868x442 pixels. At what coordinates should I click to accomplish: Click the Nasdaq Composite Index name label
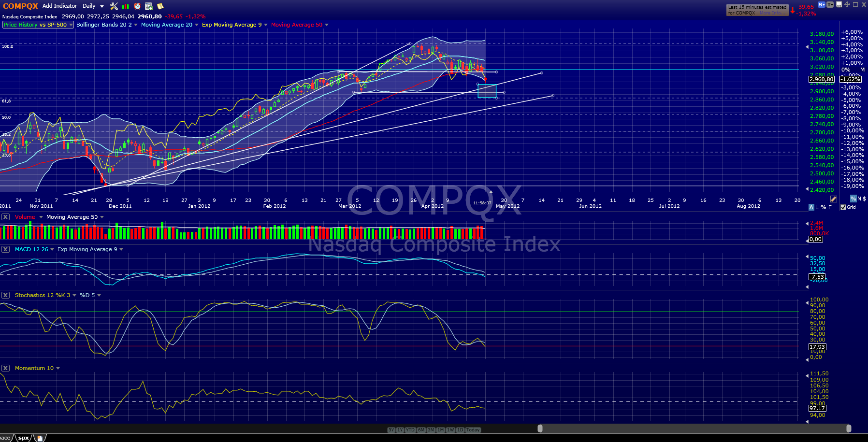tap(30, 16)
